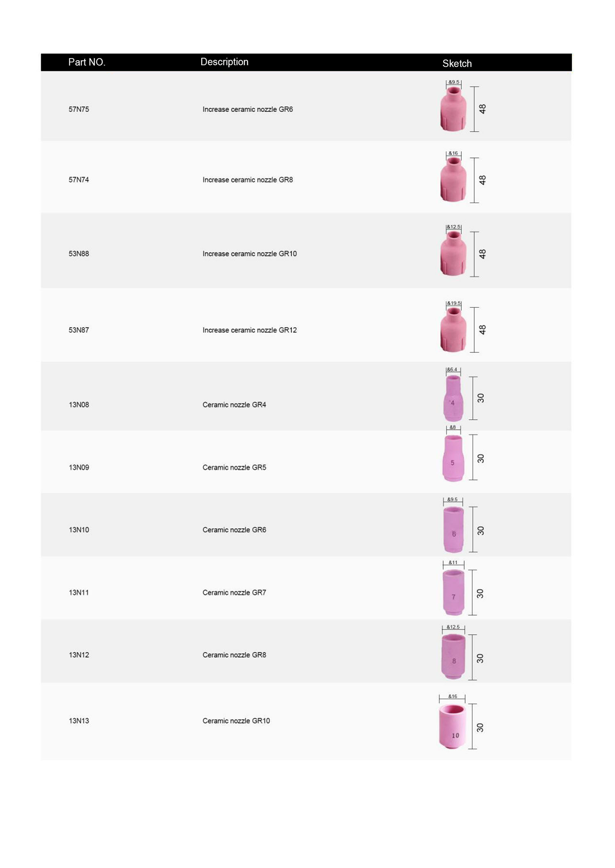This screenshot has width=615, height=868.
Task: Click the nozzle picture in the 53N87 row
Action: tap(453, 330)
